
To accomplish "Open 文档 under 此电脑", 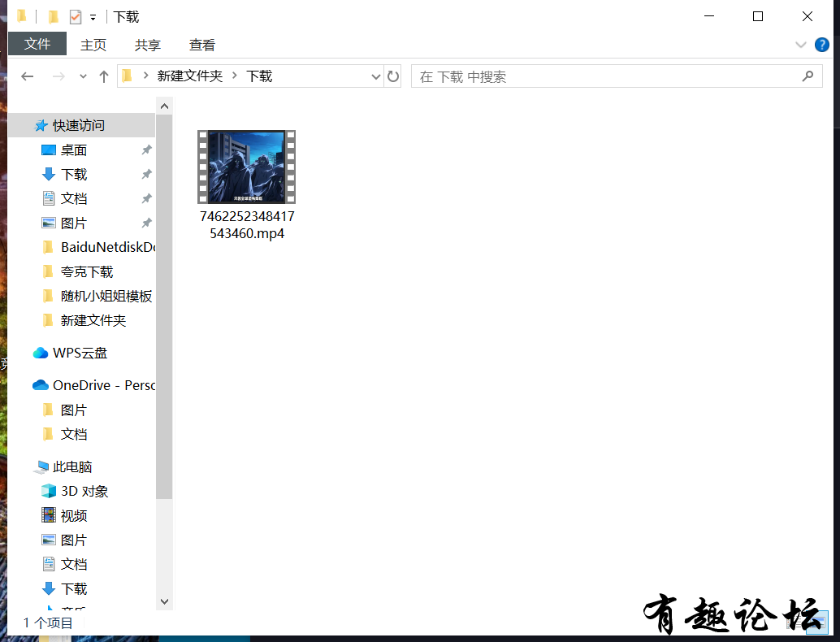I will pyautogui.click(x=74, y=564).
